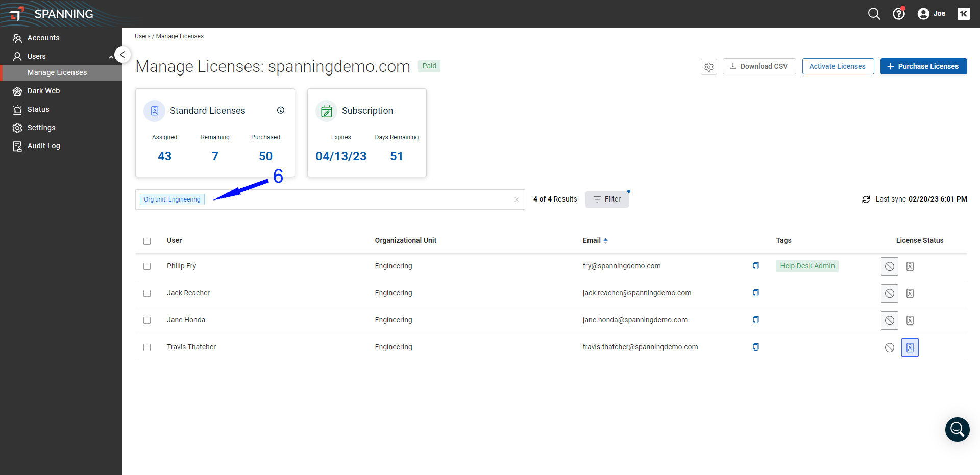
Task: Click Travis Thatcher's standard license icon
Action: click(x=910, y=347)
